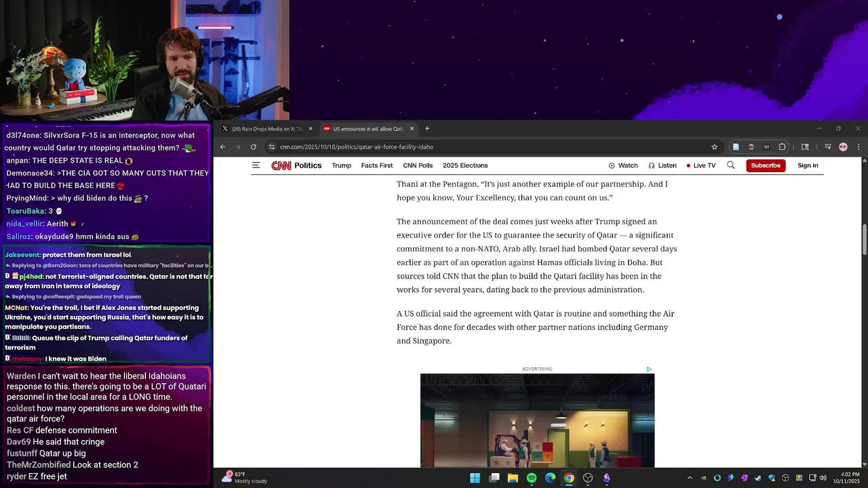
Task: Open the Chrome three-dot menu
Action: pyautogui.click(x=859, y=147)
